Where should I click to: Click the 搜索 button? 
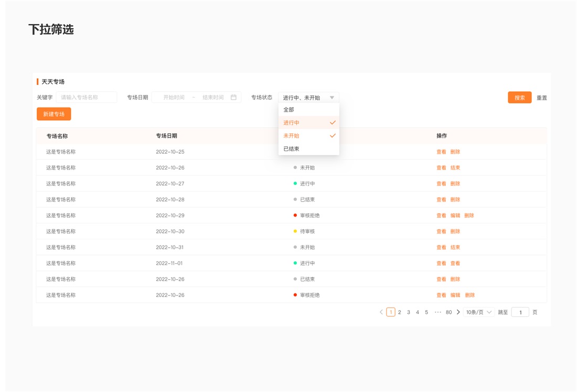tap(519, 98)
